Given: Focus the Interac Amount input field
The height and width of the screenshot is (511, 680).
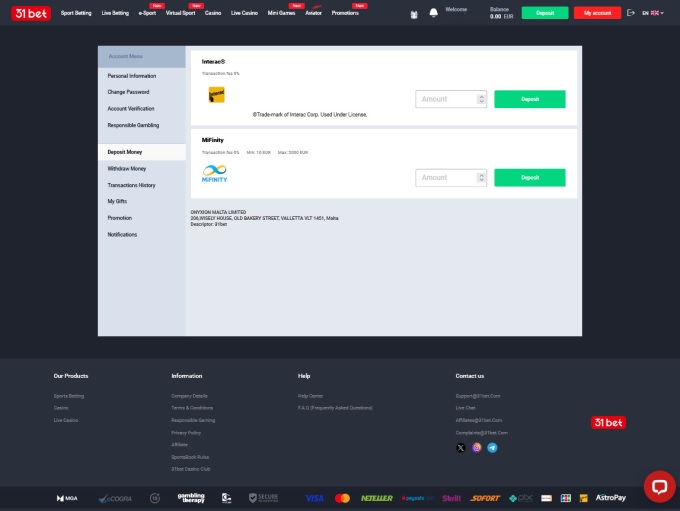Looking at the screenshot, I should [446, 99].
